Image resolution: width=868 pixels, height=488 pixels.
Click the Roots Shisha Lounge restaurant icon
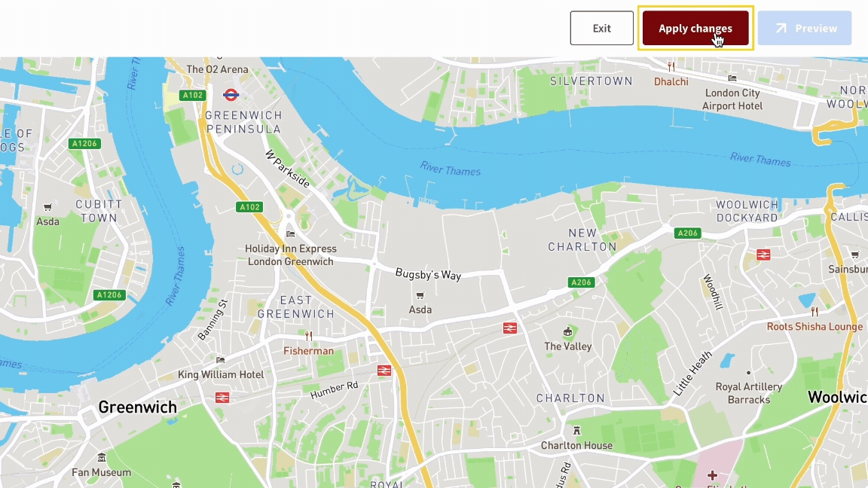pyautogui.click(x=815, y=312)
